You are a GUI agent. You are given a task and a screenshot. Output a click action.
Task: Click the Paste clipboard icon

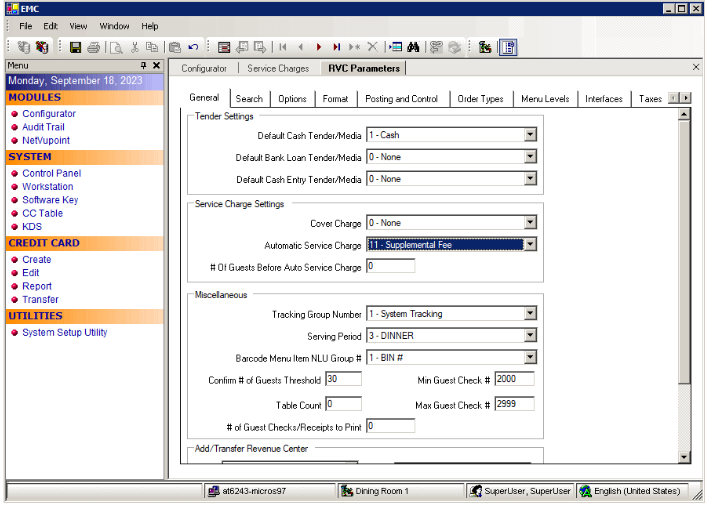(x=175, y=47)
